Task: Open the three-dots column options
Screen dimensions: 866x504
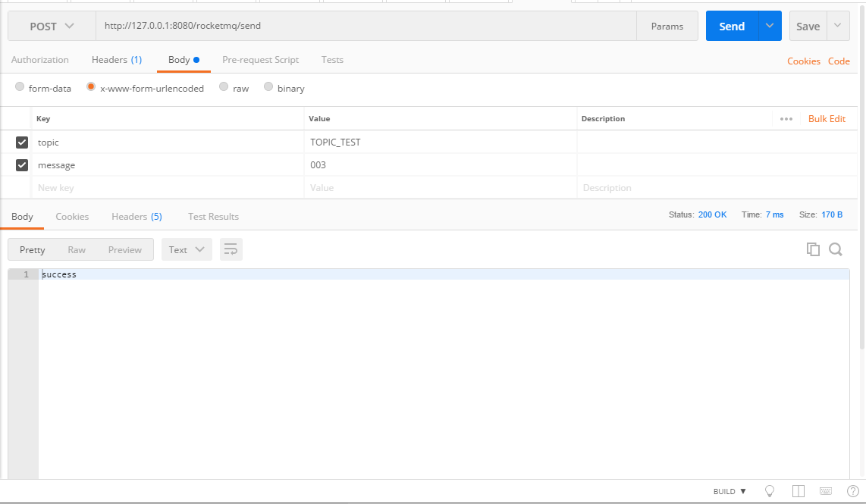Action: (786, 119)
